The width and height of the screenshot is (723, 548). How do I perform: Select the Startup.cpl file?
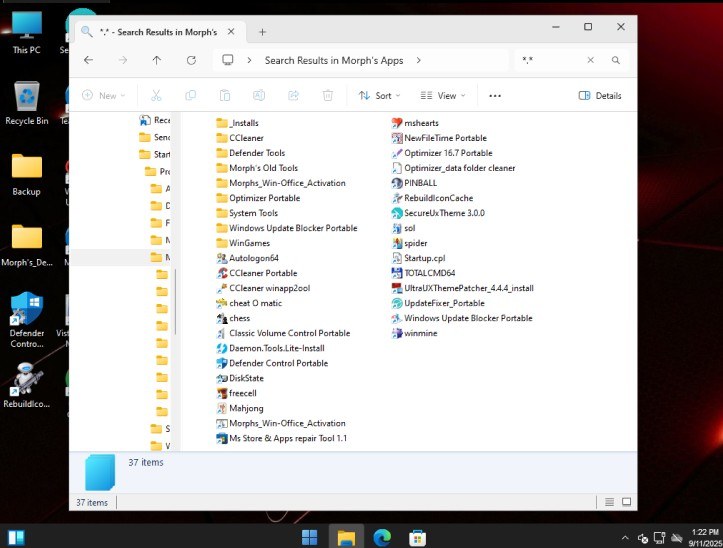point(418,258)
